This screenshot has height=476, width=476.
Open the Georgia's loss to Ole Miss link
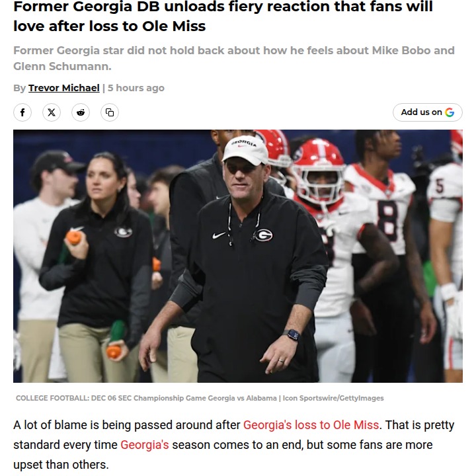pyautogui.click(x=311, y=424)
